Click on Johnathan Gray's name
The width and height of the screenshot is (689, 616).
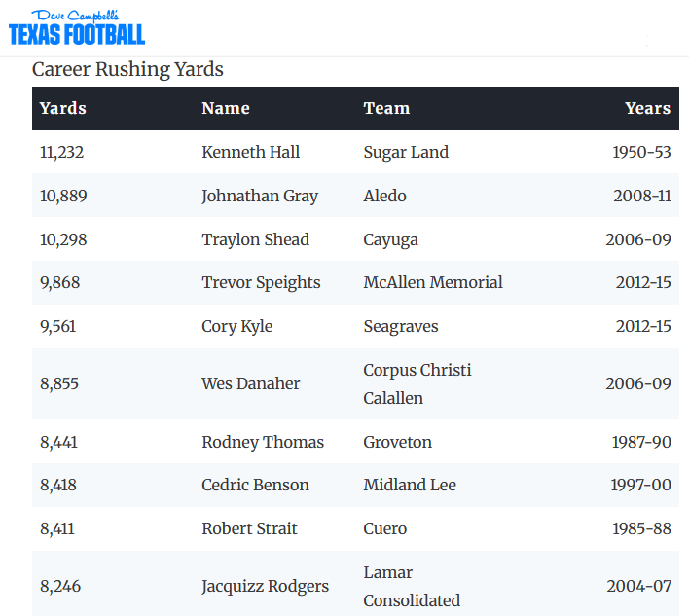point(260,196)
